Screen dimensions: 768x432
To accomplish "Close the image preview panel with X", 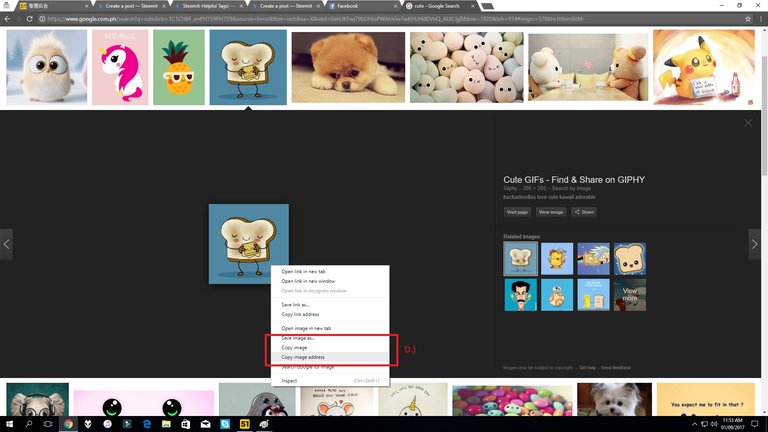I will click(748, 123).
